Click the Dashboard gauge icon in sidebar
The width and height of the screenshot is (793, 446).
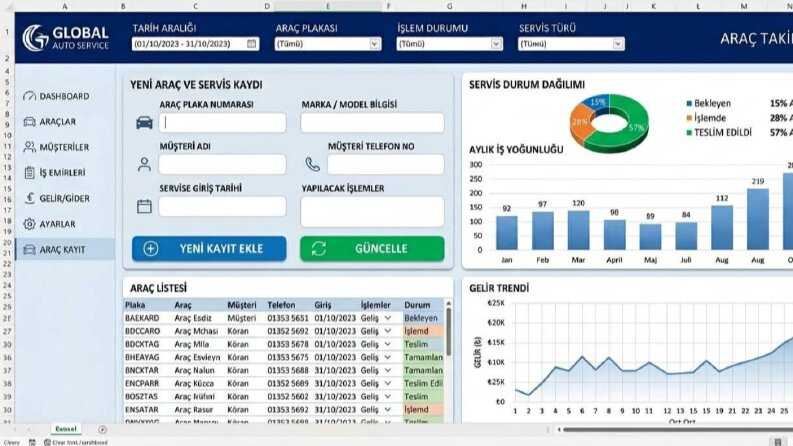pyautogui.click(x=29, y=96)
